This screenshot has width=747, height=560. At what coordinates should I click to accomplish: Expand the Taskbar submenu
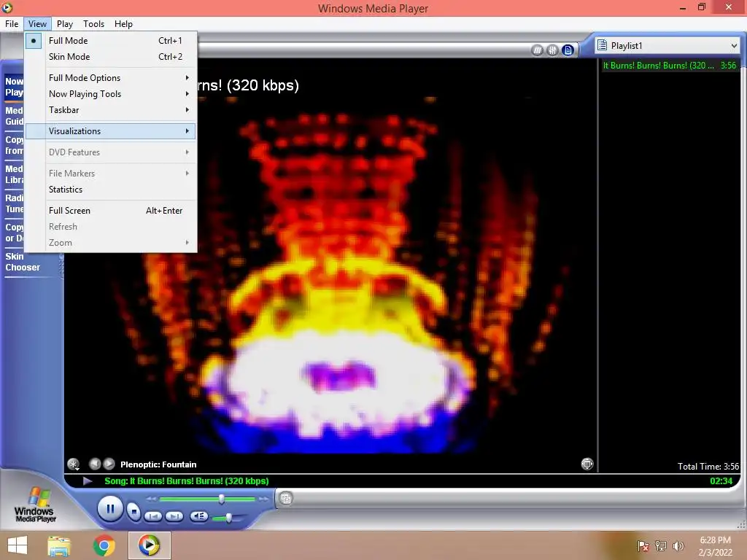(111, 110)
